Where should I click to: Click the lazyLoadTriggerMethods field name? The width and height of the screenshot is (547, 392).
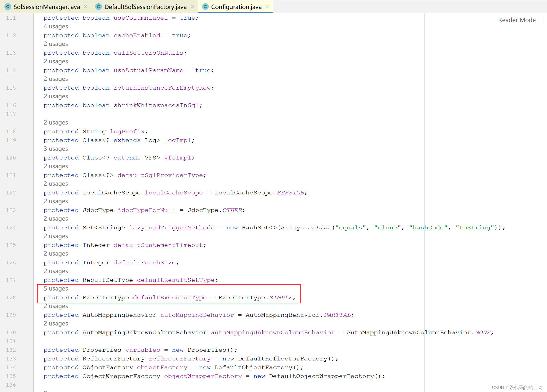[172, 228]
